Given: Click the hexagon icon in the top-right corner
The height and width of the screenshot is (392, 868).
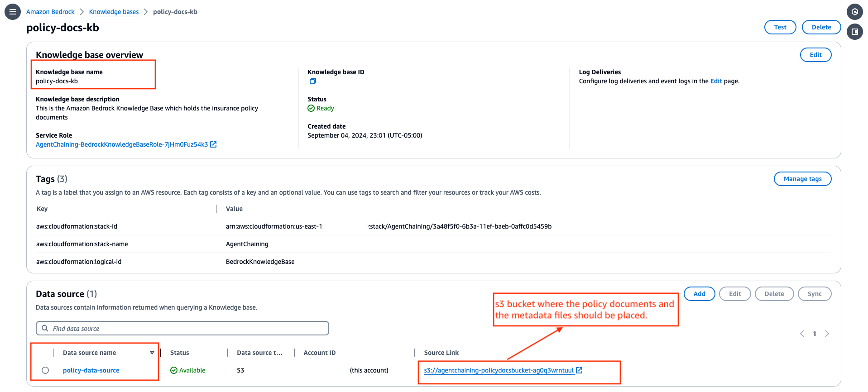Looking at the screenshot, I should (x=855, y=12).
